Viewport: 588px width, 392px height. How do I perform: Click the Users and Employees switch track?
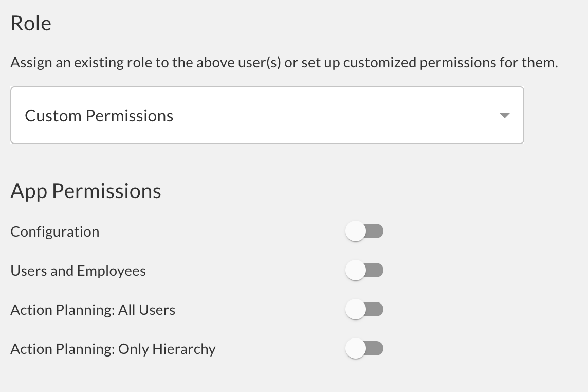pos(373,270)
